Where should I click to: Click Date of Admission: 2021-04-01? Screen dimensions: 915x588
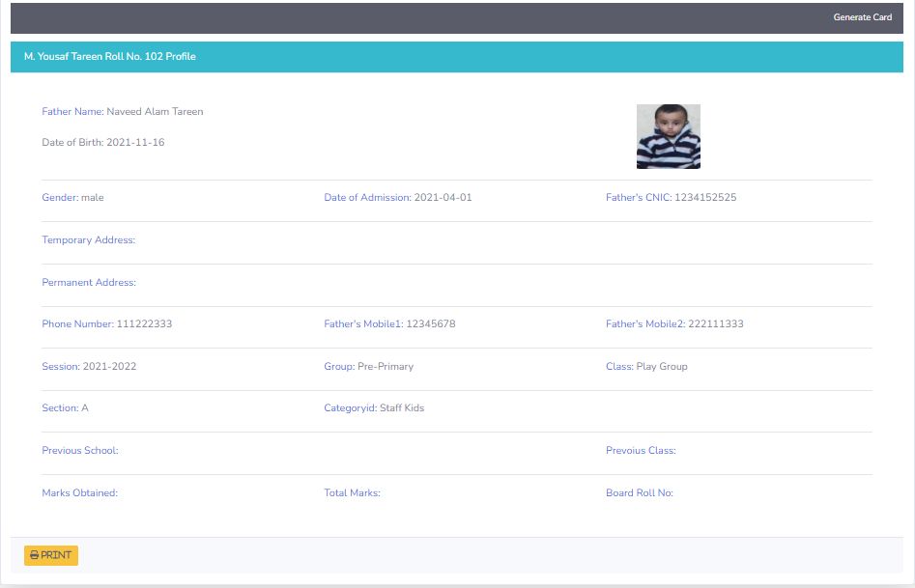click(x=397, y=198)
